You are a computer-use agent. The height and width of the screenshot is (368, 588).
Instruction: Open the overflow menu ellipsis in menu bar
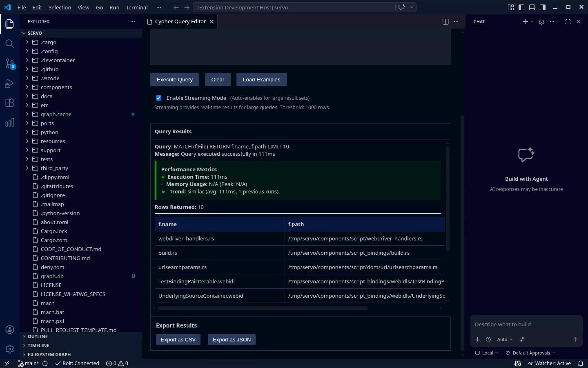pyautogui.click(x=158, y=7)
